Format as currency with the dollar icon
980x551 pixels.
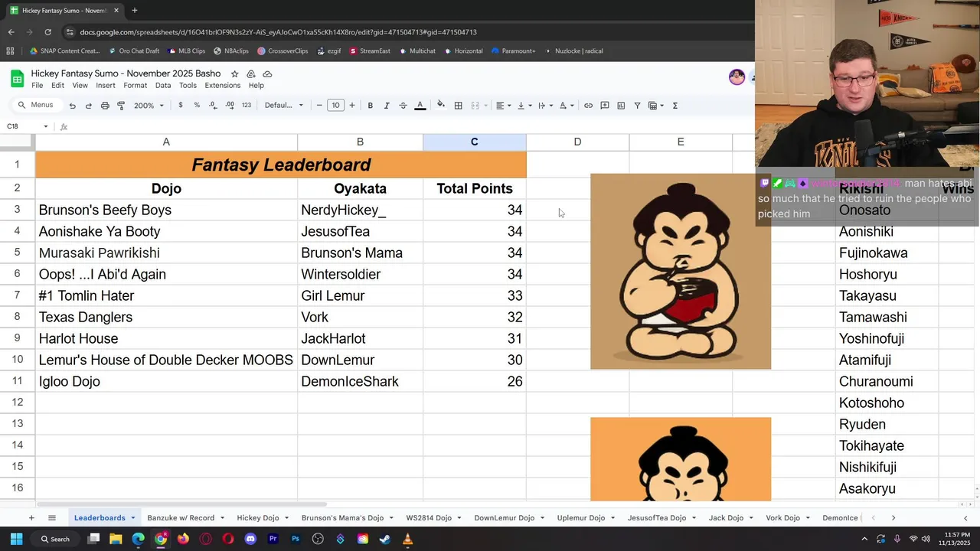[181, 106]
